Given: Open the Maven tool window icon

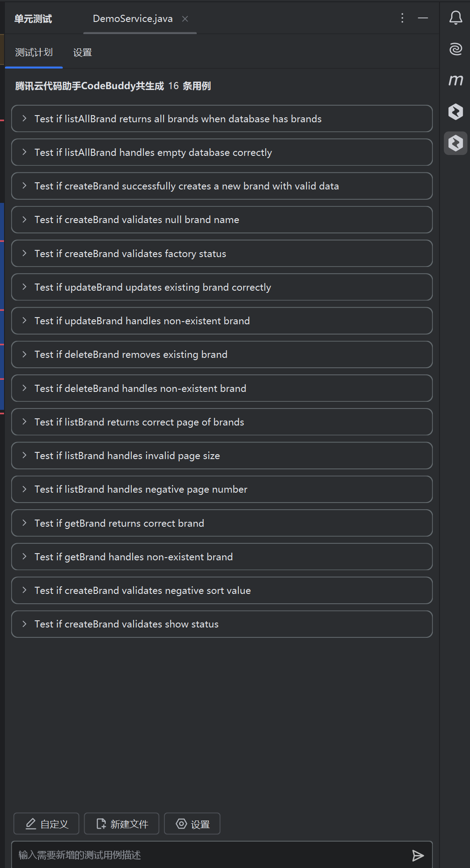Looking at the screenshot, I should (456, 80).
